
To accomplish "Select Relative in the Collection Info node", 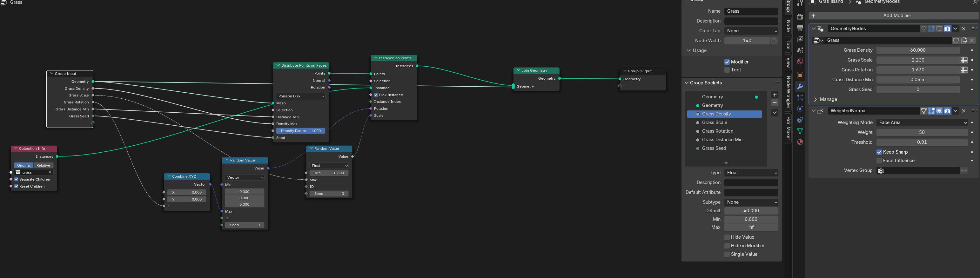I will (x=44, y=165).
